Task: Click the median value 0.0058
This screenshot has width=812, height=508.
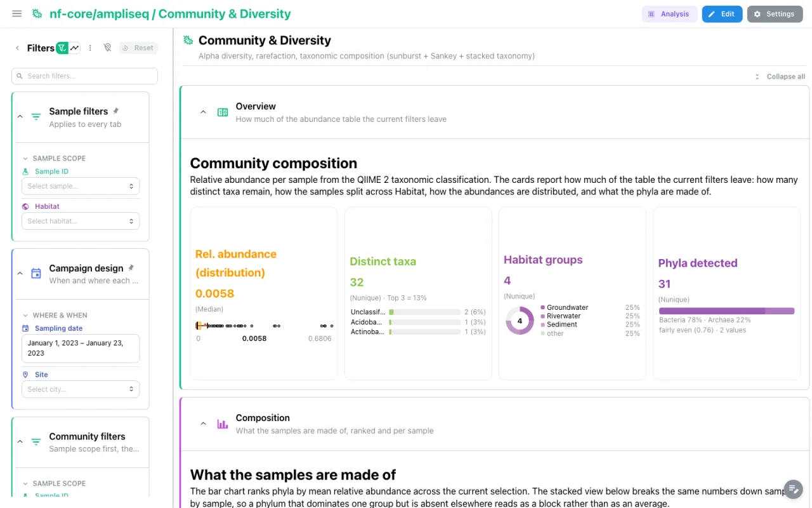Action: coord(214,293)
